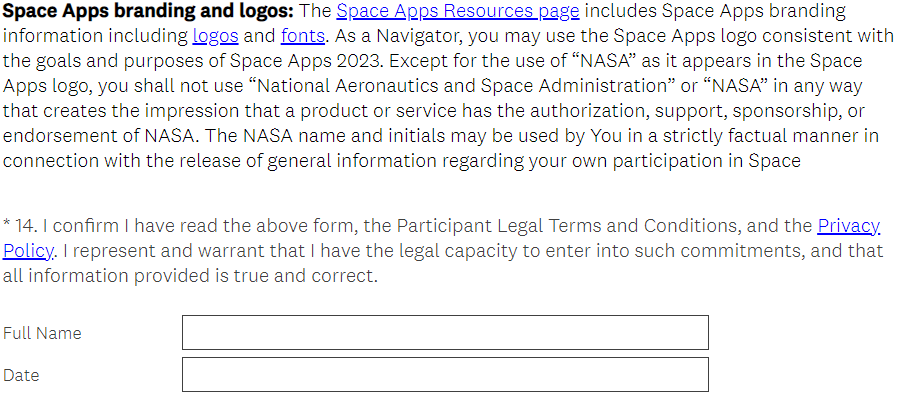Open the Space Apps Resources page link
Viewport: 897px width, 394px height.
(x=458, y=11)
